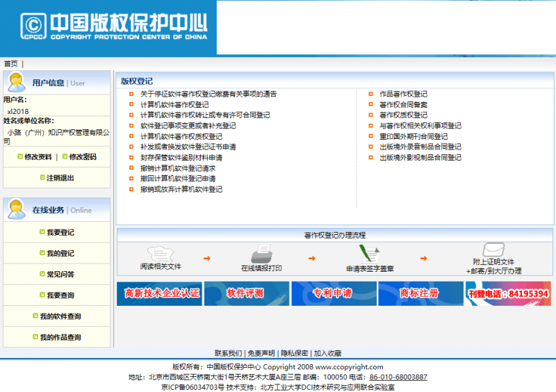The width and height of the screenshot is (556, 392).
Task: Open 我的登记 in the sidebar
Action: (60, 253)
